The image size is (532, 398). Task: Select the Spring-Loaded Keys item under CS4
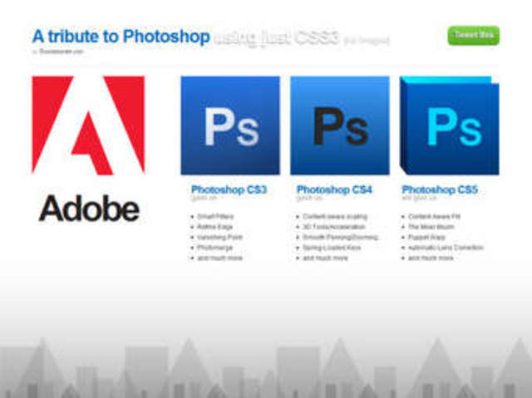tap(332, 248)
